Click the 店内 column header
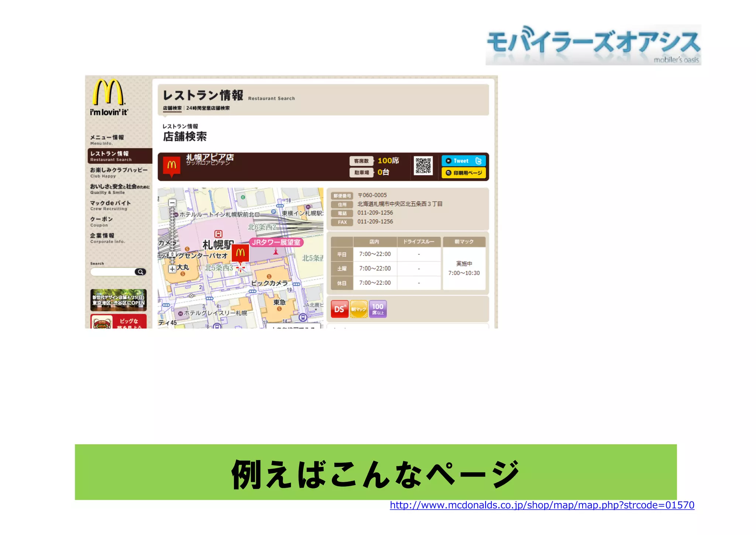The height and width of the screenshot is (535, 756). [x=375, y=242]
